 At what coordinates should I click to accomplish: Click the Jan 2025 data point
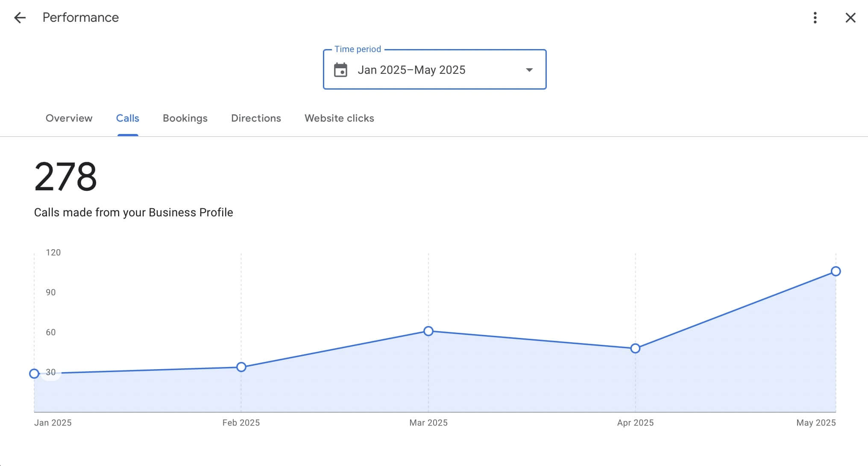34,374
